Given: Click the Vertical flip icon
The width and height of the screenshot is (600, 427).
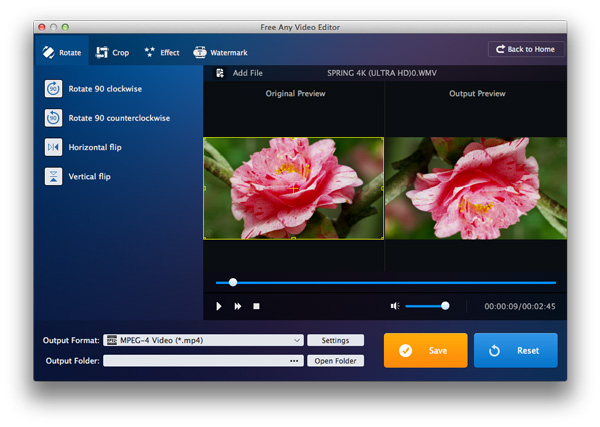Looking at the screenshot, I should [x=53, y=176].
